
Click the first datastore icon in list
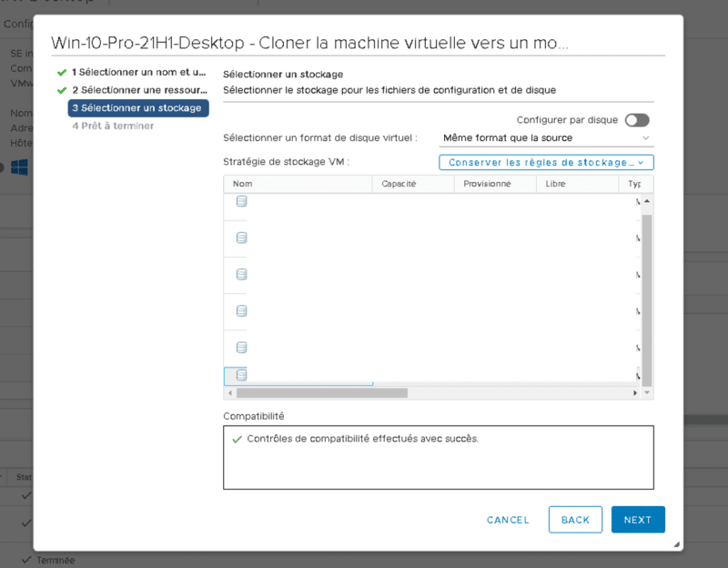click(x=242, y=201)
